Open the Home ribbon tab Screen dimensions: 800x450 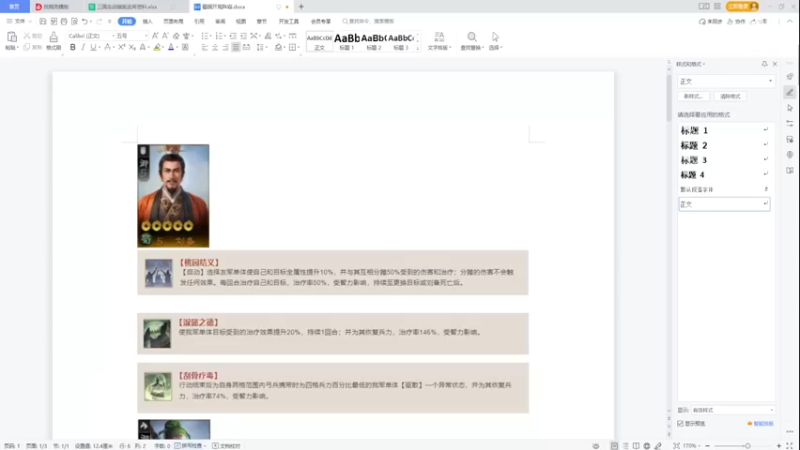(x=127, y=21)
